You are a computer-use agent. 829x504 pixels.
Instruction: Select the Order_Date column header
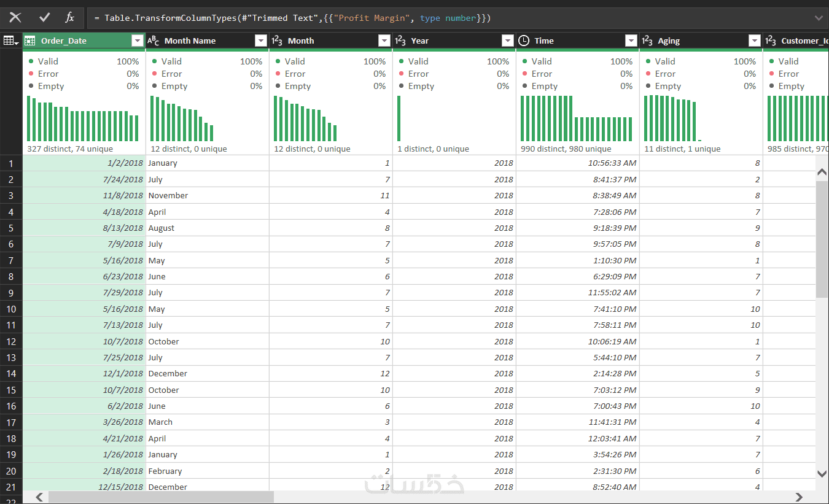coord(84,41)
